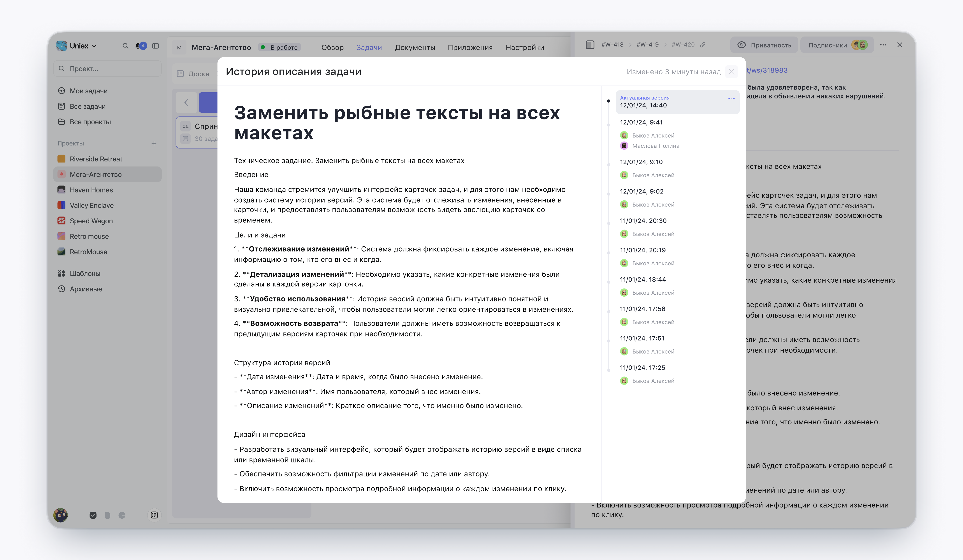Open search via magnifier icon in sidebar header
Viewport: 963px width, 560px height.
click(125, 46)
